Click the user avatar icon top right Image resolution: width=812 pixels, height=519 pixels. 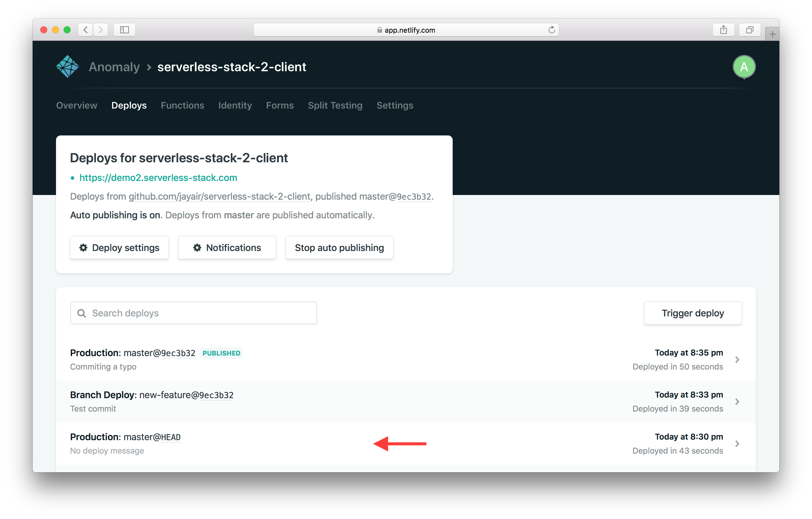pos(742,66)
